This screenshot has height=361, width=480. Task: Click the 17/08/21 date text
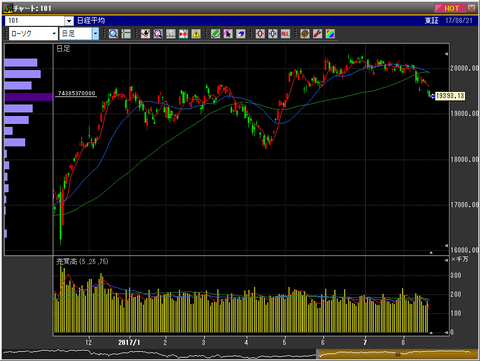pyautogui.click(x=459, y=21)
